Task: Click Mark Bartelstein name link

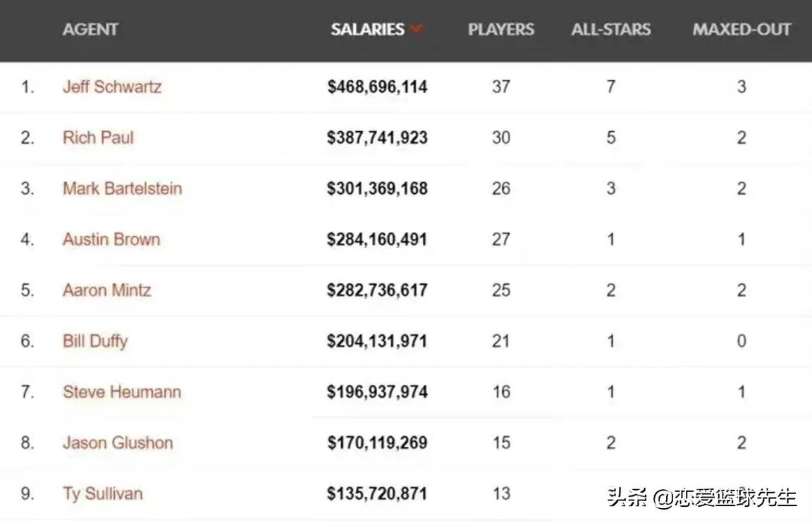Action: point(122,188)
